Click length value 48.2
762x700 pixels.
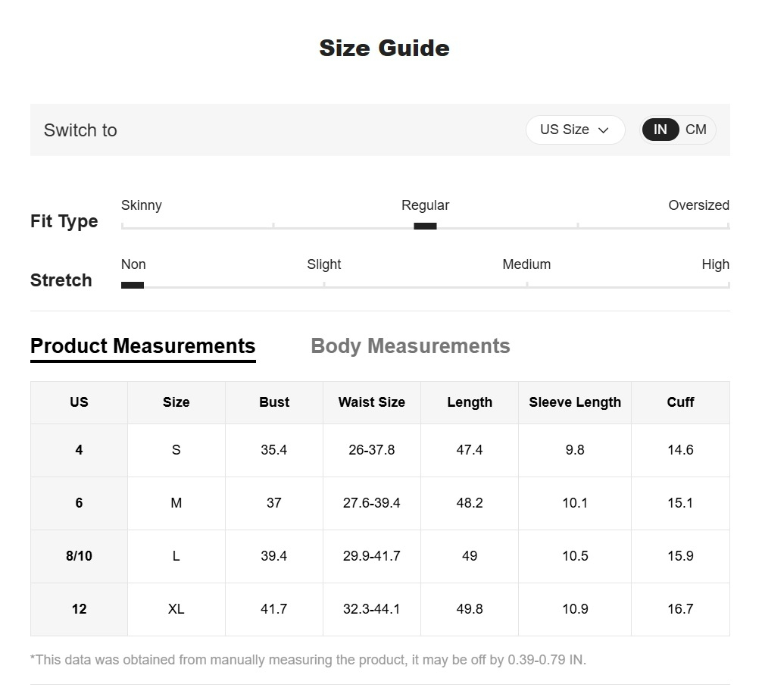(470, 503)
